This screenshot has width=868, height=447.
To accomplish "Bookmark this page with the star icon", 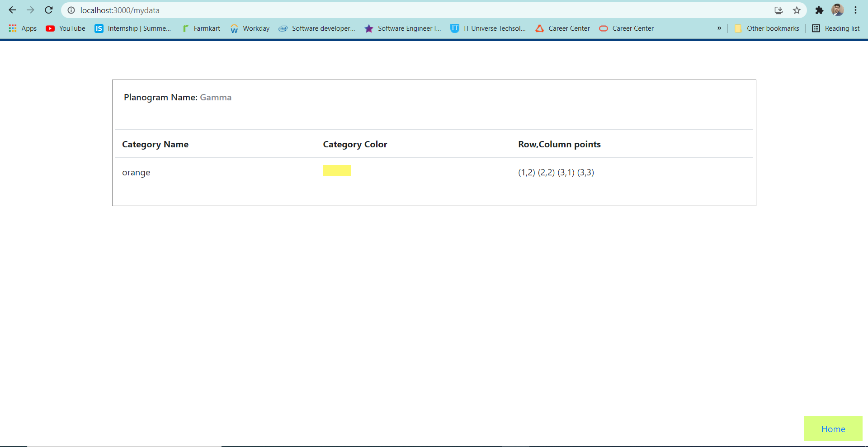I will pyautogui.click(x=797, y=10).
